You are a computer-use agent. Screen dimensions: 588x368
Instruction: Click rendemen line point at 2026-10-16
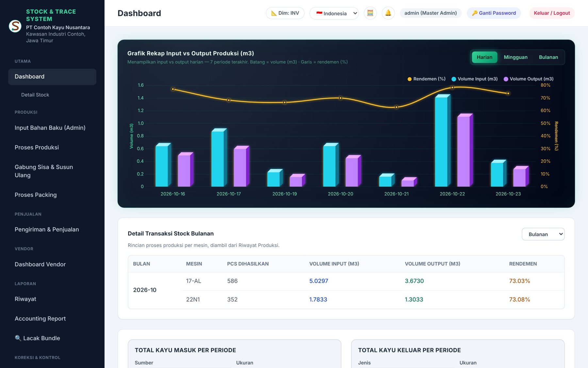[173, 89]
